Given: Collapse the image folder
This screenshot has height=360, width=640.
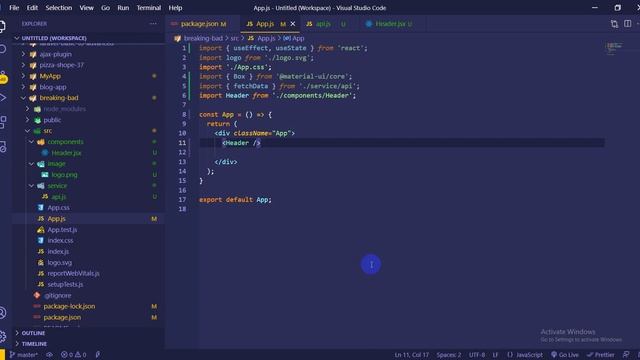Looking at the screenshot, I should 56,164.
